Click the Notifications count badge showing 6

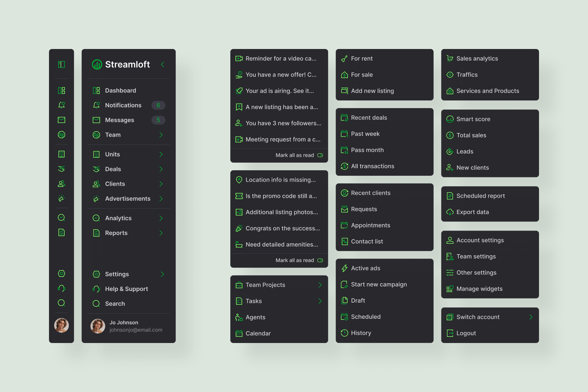(158, 105)
